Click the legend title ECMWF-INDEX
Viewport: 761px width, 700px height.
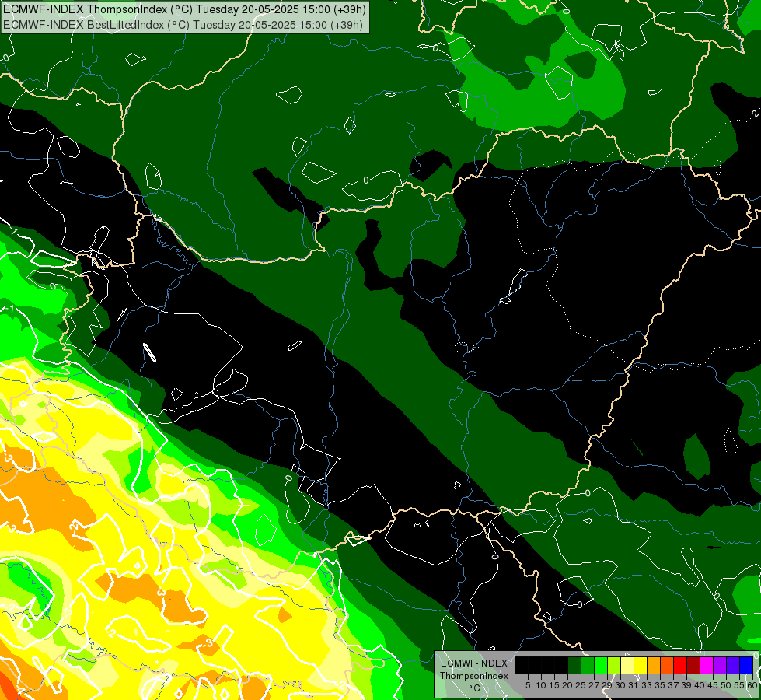[474, 663]
